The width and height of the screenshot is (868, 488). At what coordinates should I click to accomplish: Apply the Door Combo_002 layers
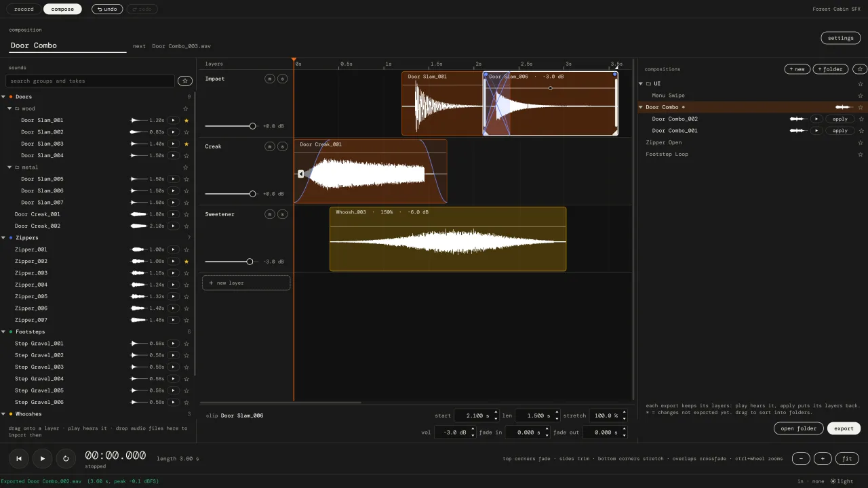tap(840, 119)
